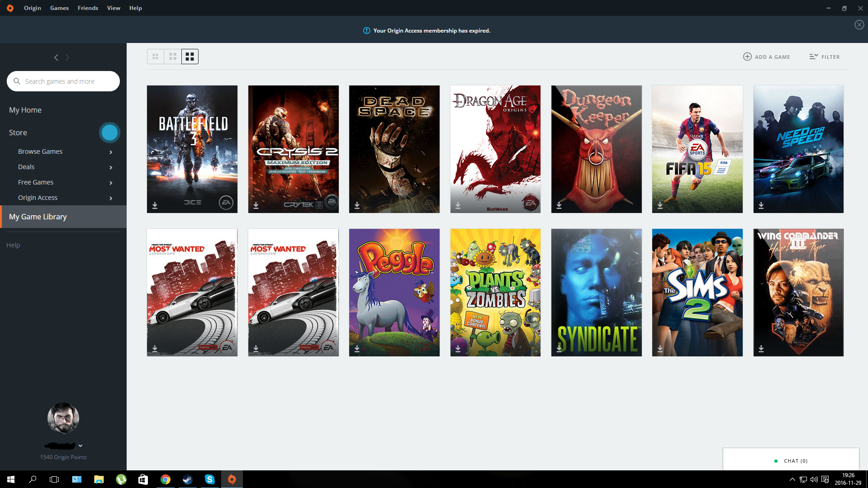The height and width of the screenshot is (488, 868).
Task: Go to My Home
Action: [25, 110]
